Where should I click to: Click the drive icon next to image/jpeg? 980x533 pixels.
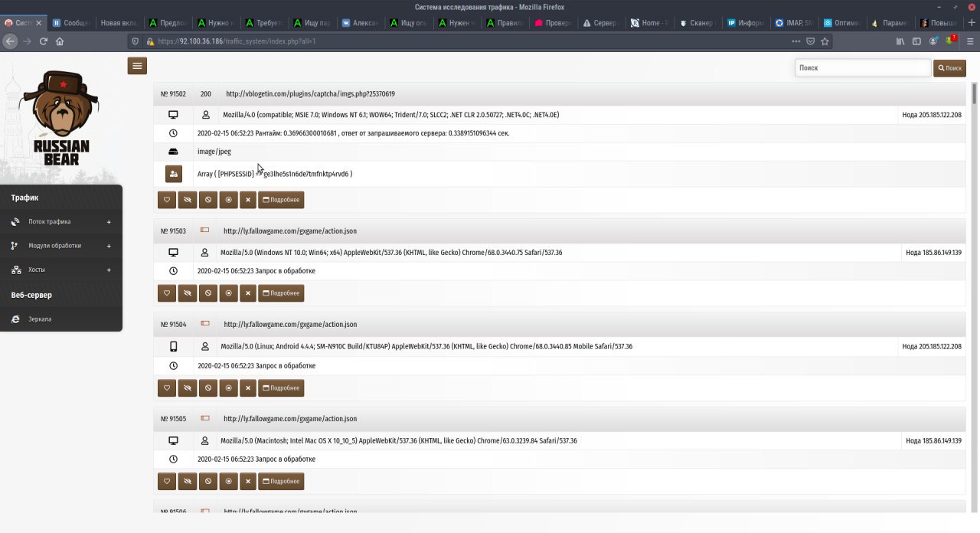click(173, 152)
